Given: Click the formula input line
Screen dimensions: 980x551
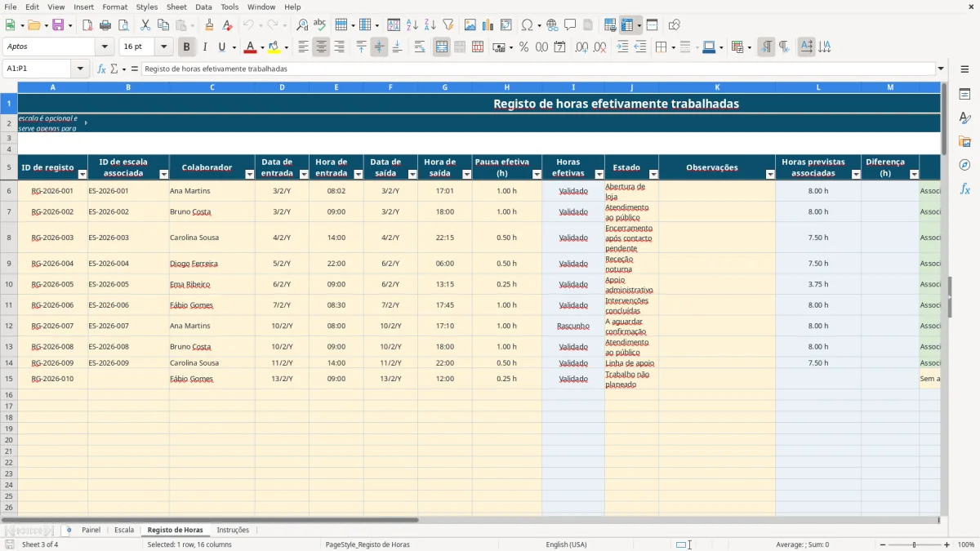Looking at the screenshot, I should pos(538,69).
